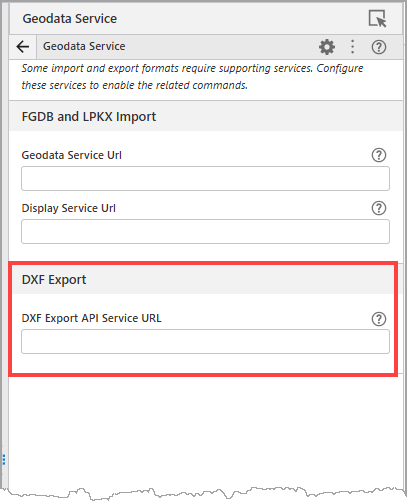Show help for Geodata Service Url

(x=379, y=155)
